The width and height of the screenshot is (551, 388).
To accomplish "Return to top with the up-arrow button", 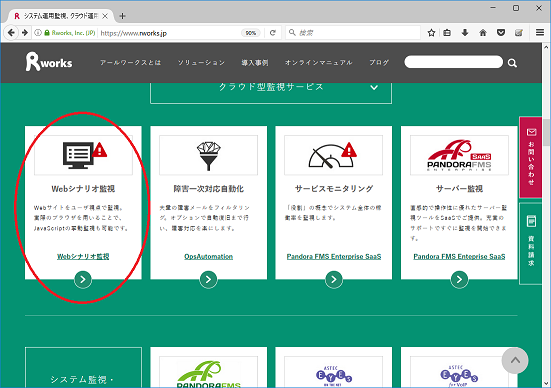I will point(515,361).
